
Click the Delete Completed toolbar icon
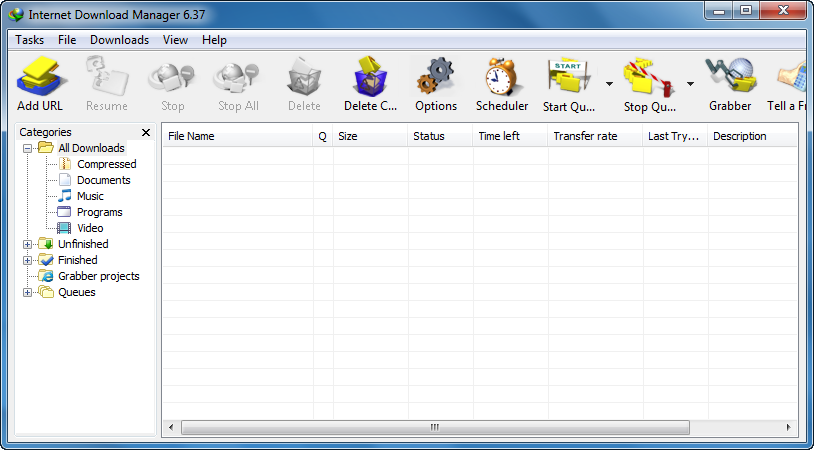[x=370, y=77]
